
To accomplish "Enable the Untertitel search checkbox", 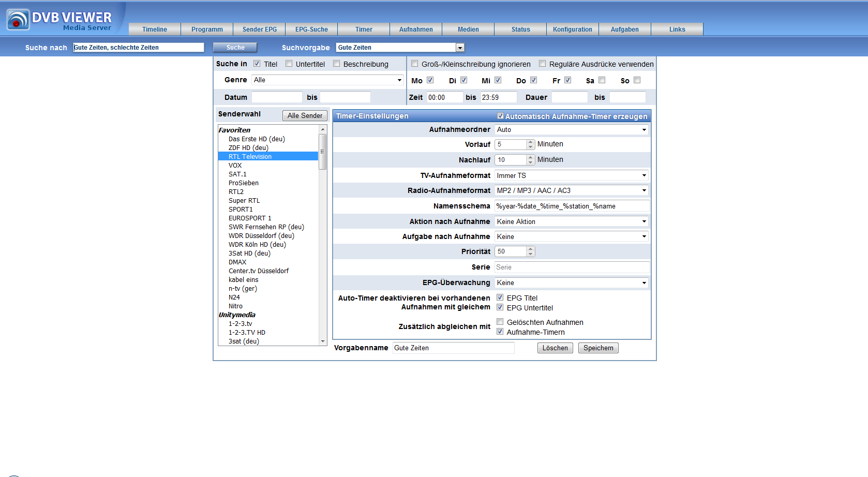I will pyautogui.click(x=289, y=64).
